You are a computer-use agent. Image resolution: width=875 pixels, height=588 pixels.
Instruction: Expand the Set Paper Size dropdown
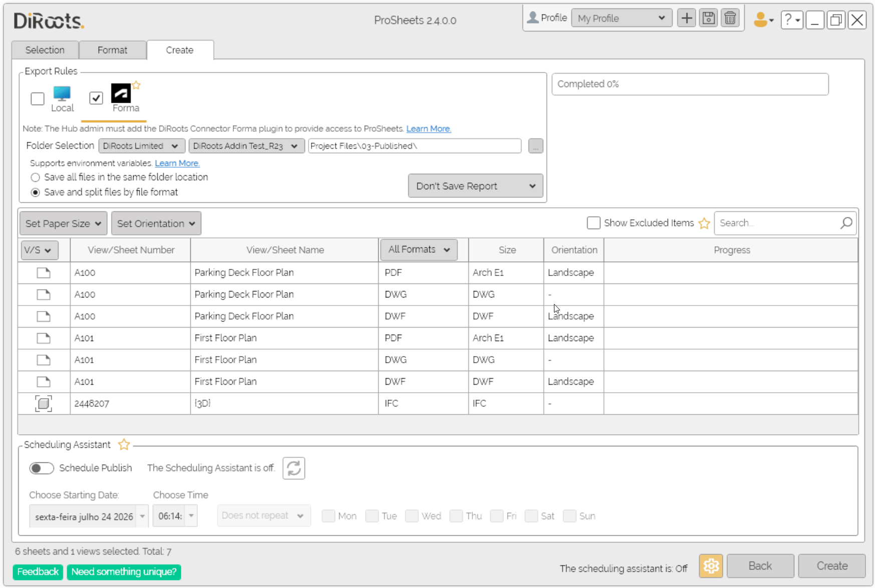click(64, 223)
